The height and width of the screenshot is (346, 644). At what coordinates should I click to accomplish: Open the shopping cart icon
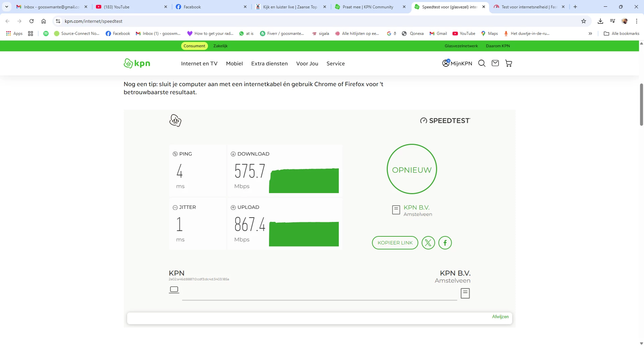(x=508, y=63)
